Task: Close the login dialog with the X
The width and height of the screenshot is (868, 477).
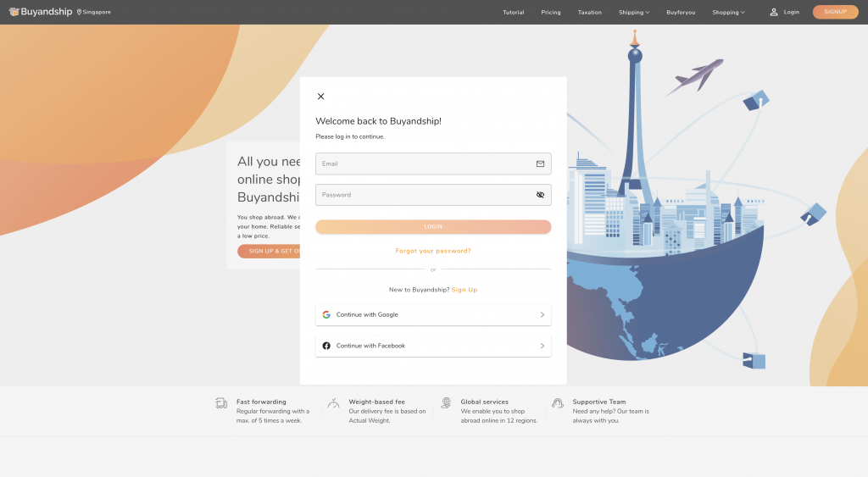Action: (320, 97)
